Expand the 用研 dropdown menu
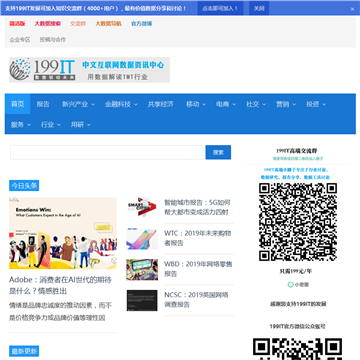 tap(80, 125)
